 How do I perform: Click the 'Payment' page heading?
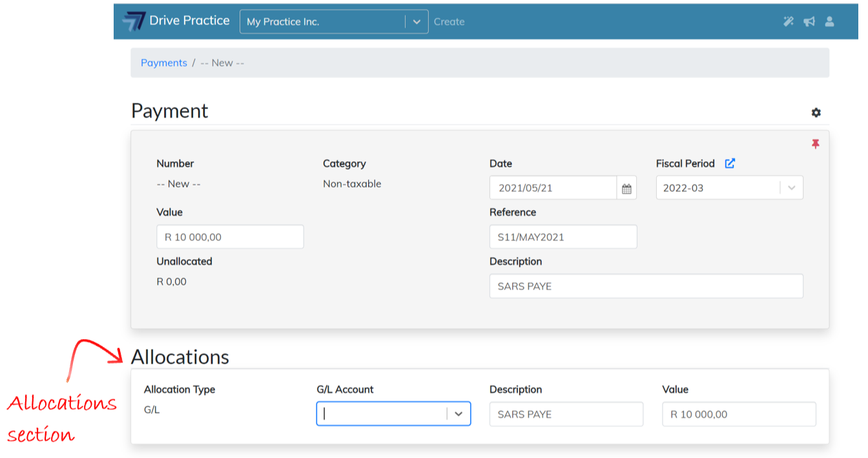(170, 110)
